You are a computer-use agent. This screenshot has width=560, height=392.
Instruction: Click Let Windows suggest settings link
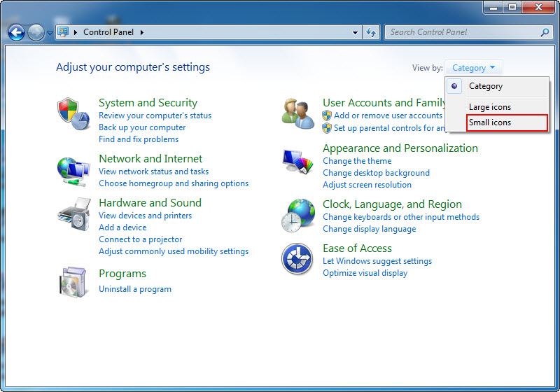point(377,261)
